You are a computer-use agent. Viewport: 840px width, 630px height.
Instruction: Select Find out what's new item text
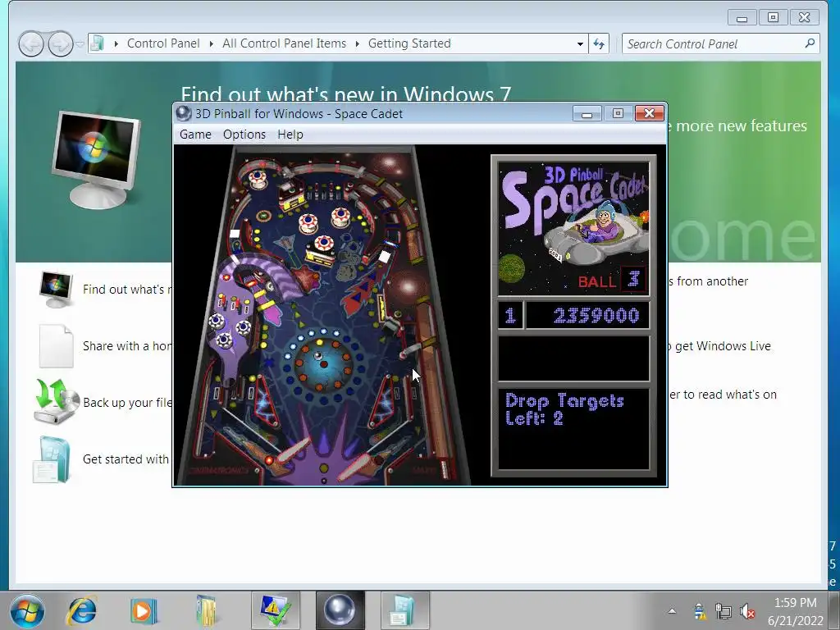tap(127, 290)
